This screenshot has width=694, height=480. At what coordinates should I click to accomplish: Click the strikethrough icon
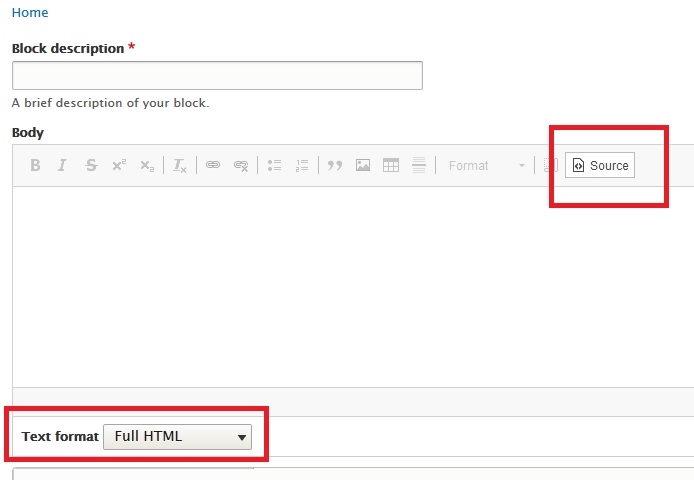pyautogui.click(x=91, y=166)
